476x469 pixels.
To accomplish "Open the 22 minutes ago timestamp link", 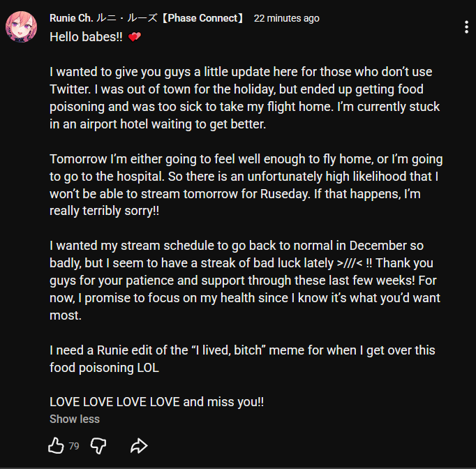I will tap(287, 18).
